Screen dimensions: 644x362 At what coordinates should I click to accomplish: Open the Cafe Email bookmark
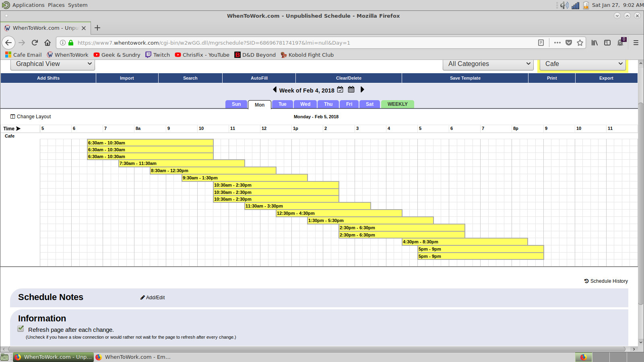(x=23, y=55)
